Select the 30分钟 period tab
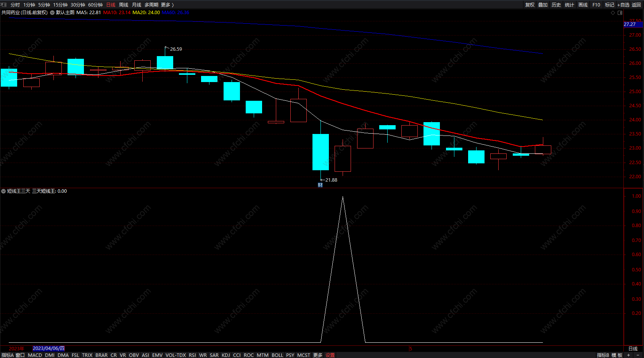 tap(78, 5)
